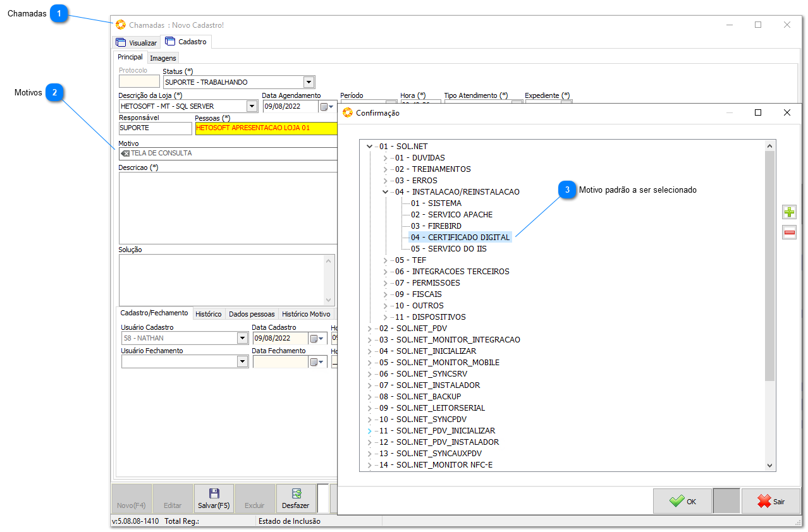Confirm with the green check OK button
Viewport: 808px width, 532px height.
pos(682,501)
